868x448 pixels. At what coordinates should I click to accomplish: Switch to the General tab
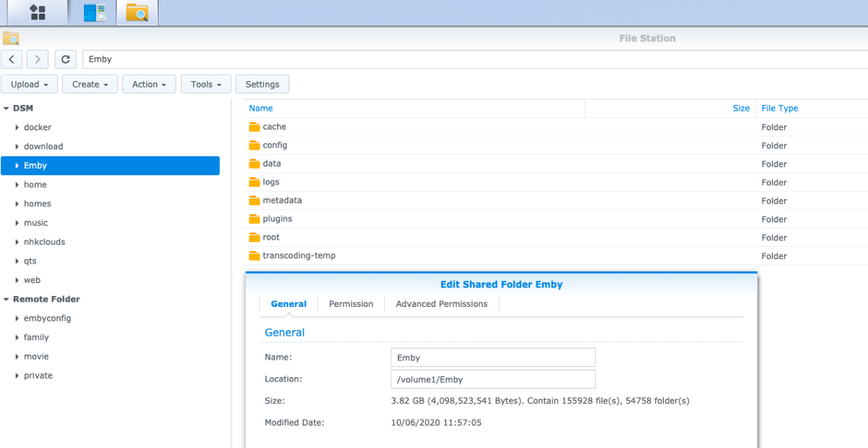pyautogui.click(x=289, y=304)
